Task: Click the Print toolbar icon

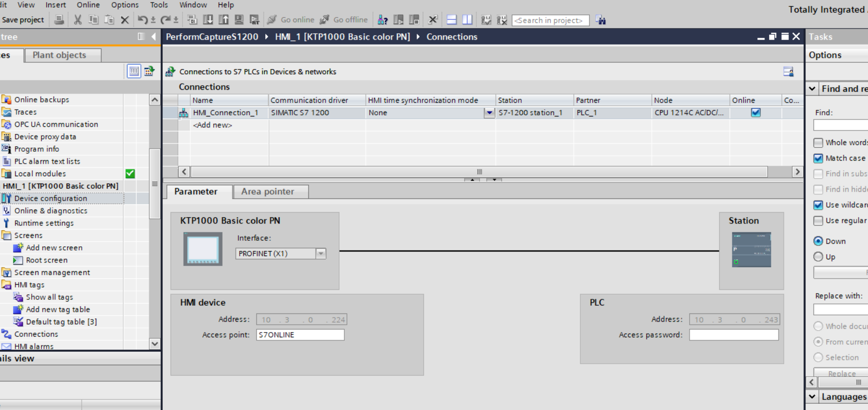Action: [59, 20]
